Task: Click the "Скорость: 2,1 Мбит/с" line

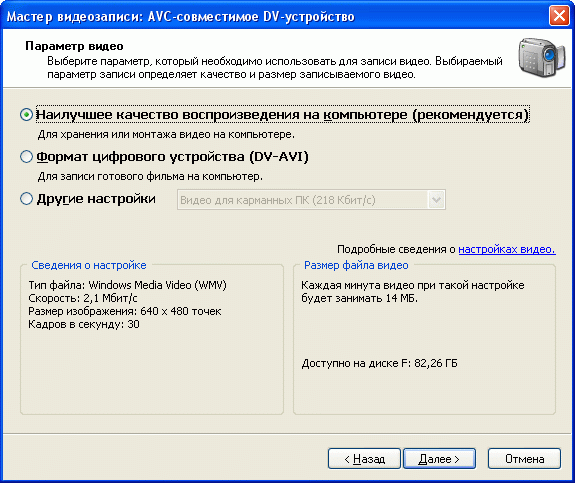Action: pos(83,298)
